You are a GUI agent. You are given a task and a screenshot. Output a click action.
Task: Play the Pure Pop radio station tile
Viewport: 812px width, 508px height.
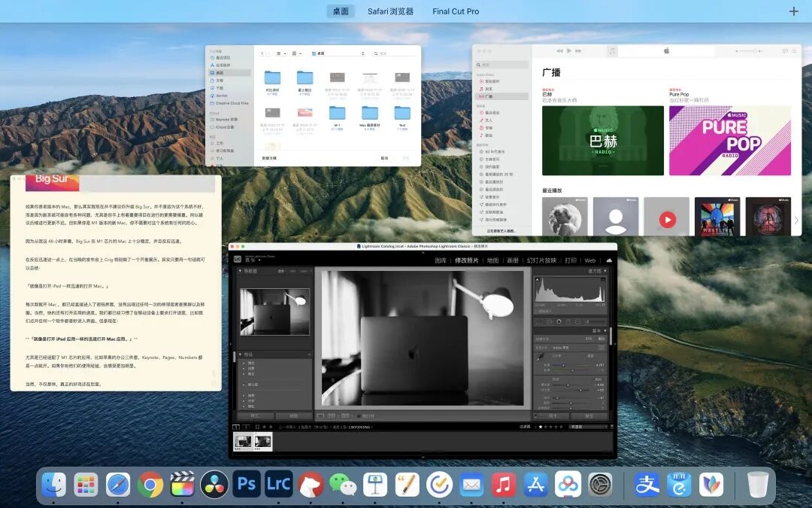[729, 141]
